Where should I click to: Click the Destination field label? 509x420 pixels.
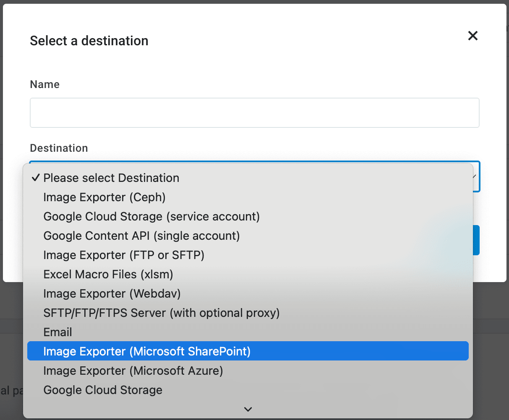[x=59, y=148]
